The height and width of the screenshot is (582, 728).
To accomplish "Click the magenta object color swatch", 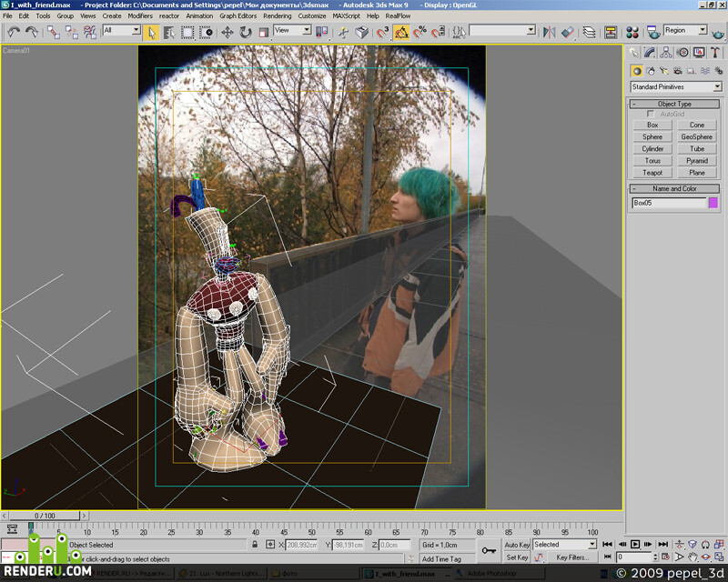I will coord(713,203).
